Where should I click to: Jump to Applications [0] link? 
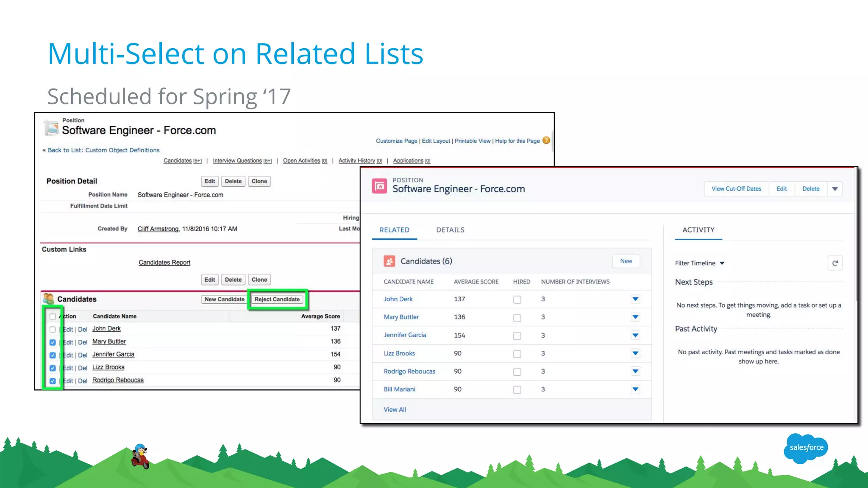pyautogui.click(x=412, y=161)
